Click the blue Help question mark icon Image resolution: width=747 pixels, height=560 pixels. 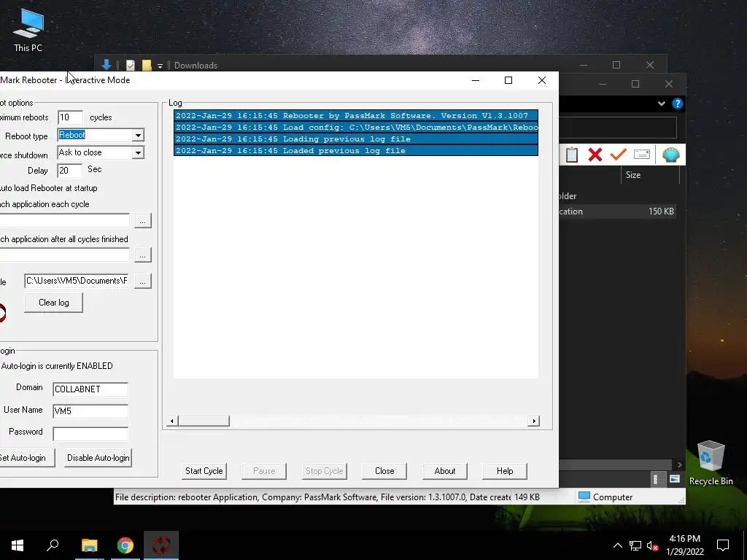click(x=678, y=104)
